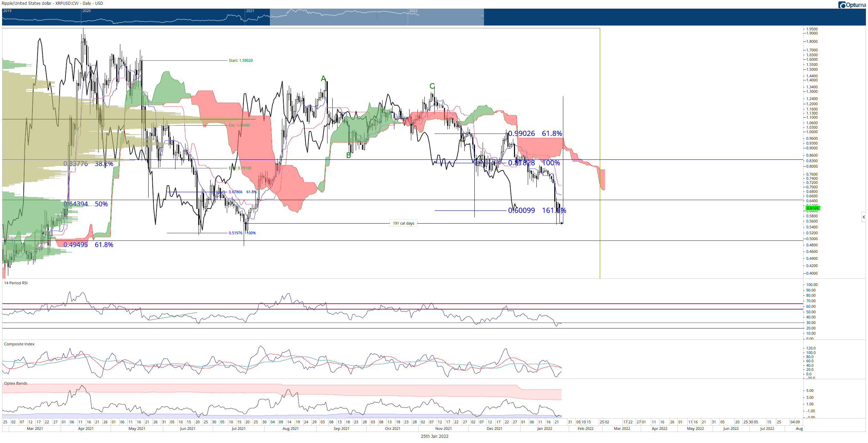Click the green wave label C
This screenshot has width=868, height=443.
coord(432,86)
